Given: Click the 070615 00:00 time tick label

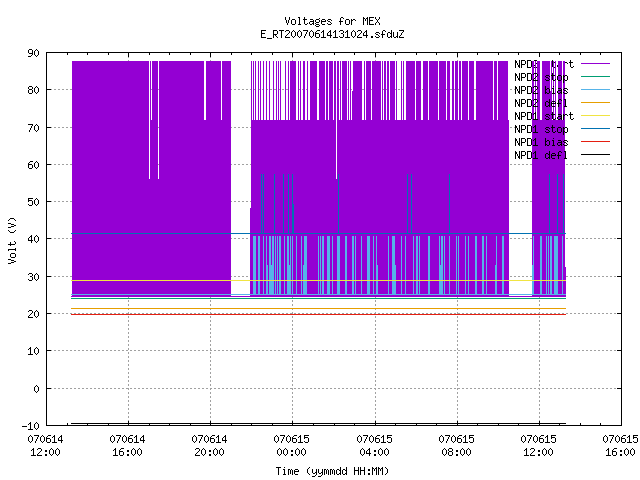Looking at the screenshot, I should pos(291,445).
